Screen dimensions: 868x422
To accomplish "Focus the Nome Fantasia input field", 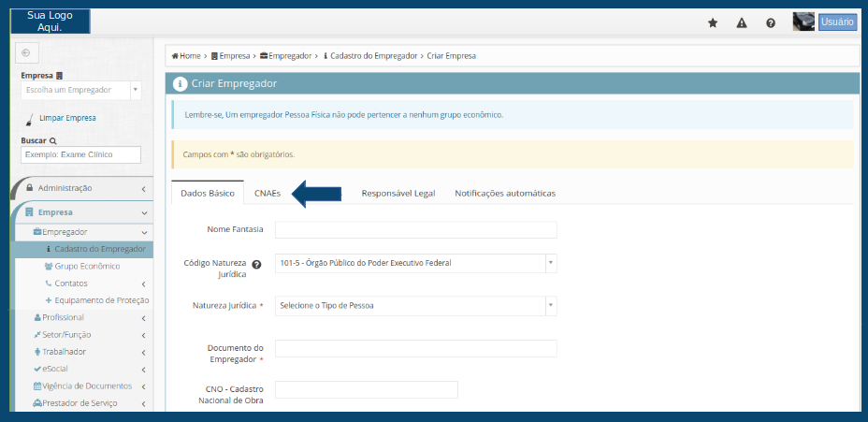I will pos(415,230).
